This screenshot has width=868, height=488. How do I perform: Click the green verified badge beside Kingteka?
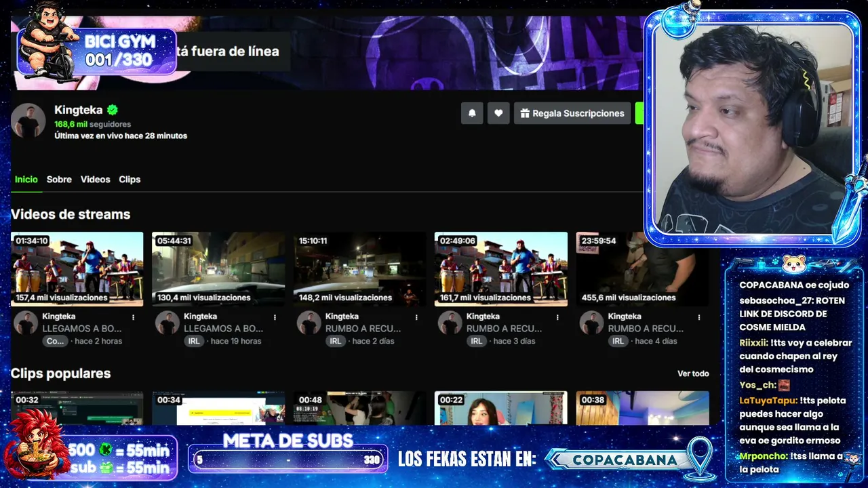113,110
